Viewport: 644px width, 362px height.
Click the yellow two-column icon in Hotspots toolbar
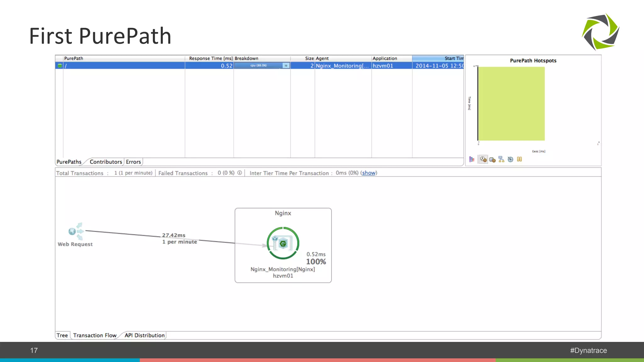(x=519, y=159)
